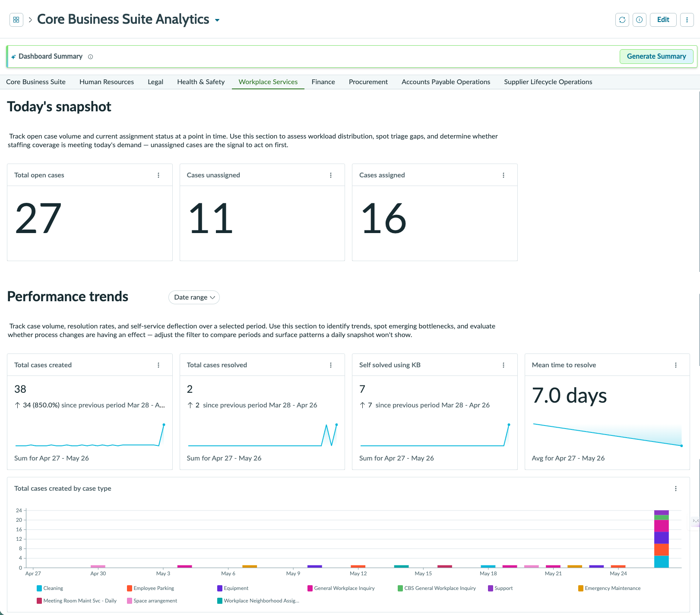Open Total cases resolved card menu
Viewport: 700px width, 615px height.
[x=331, y=365]
